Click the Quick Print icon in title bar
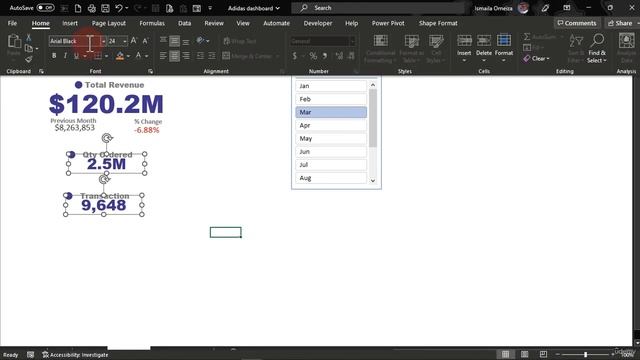The image size is (640, 360). point(92,8)
